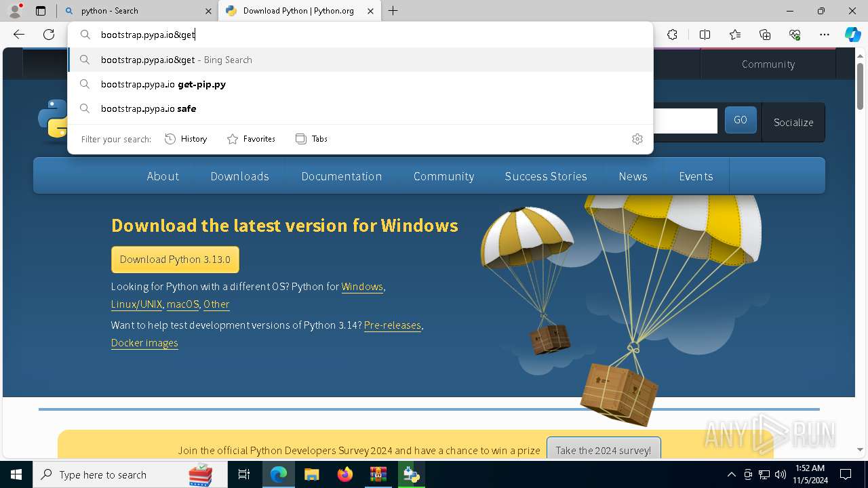The image size is (868, 488).
Task: Open the Community nav menu
Action: point(443,176)
